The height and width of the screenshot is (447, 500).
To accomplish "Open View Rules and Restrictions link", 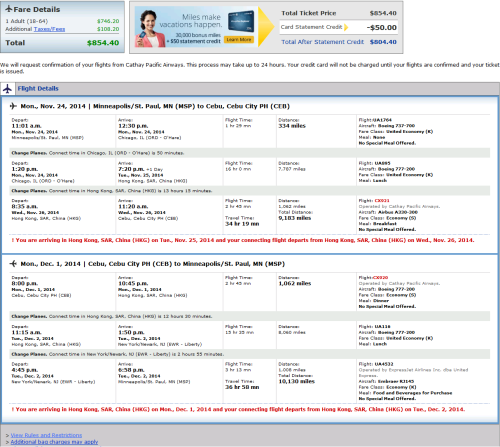I will pyautogui.click(x=46, y=435).
